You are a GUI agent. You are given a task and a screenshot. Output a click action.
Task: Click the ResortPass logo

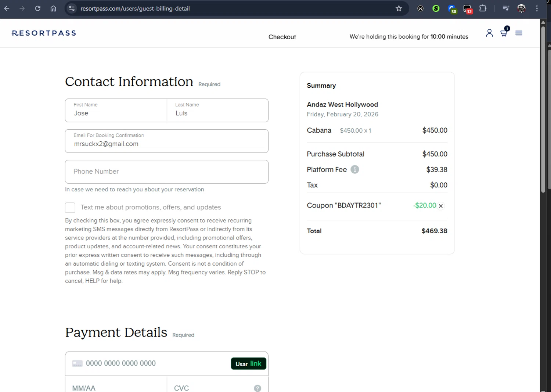44,33
